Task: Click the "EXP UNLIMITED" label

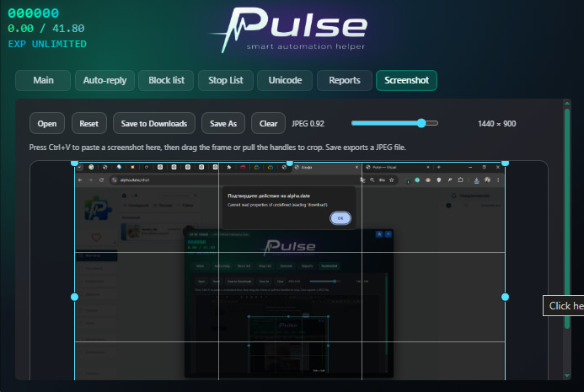Action: click(47, 44)
